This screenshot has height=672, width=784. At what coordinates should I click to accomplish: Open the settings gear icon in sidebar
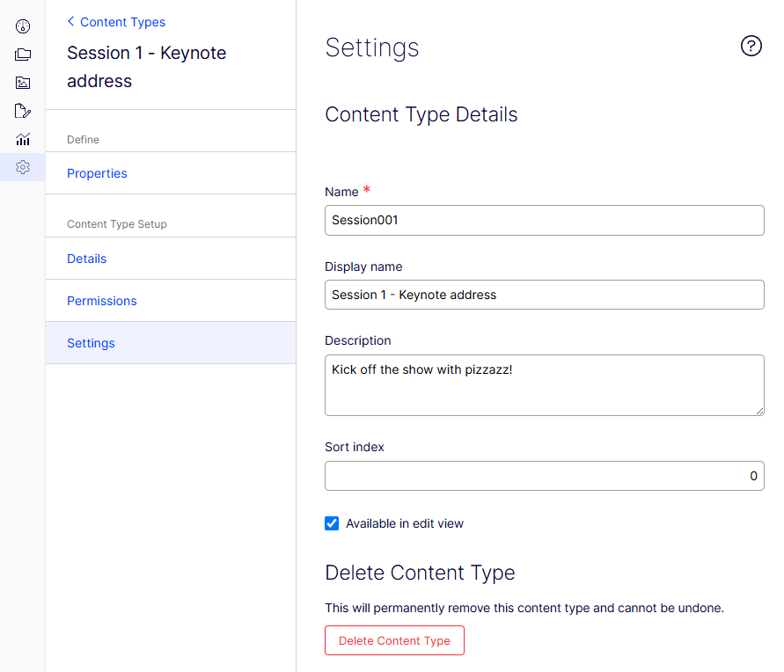(23, 167)
